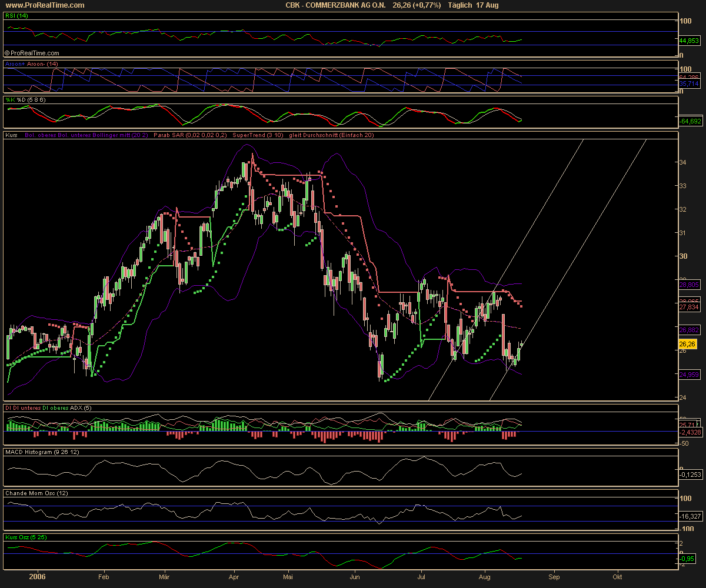Image resolution: width=706 pixels, height=588 pixels.
Task: Click the Kurs Osz (5 25) label
Action: pos(28,537)
